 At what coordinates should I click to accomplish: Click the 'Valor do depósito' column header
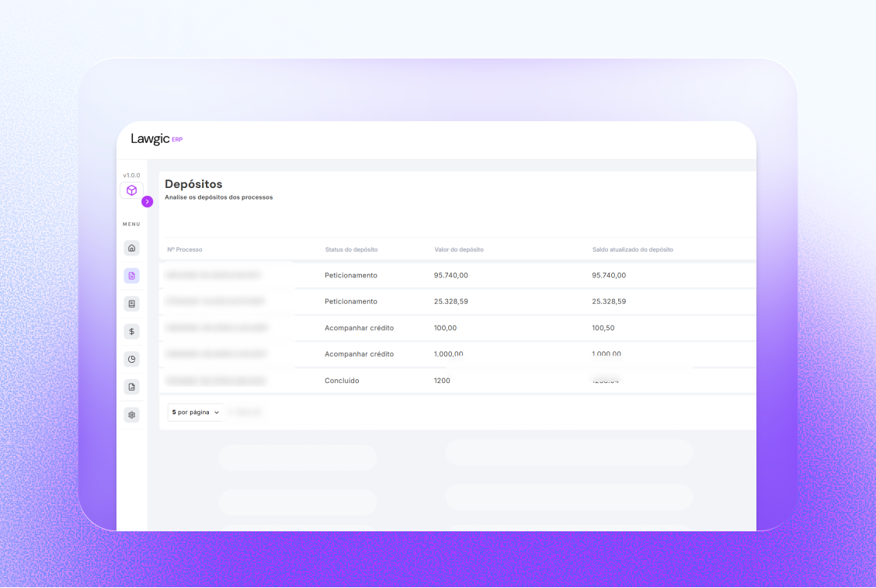459,249
